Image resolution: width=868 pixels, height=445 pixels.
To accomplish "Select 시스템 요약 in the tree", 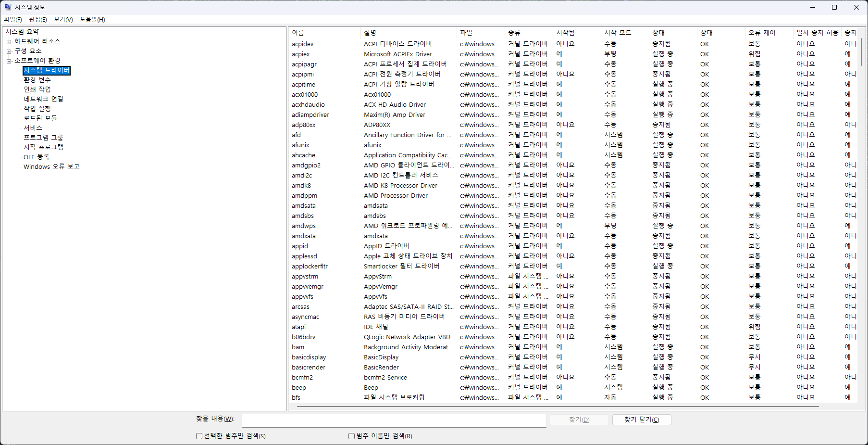I will pyautogui.click(x=23, y=32).
